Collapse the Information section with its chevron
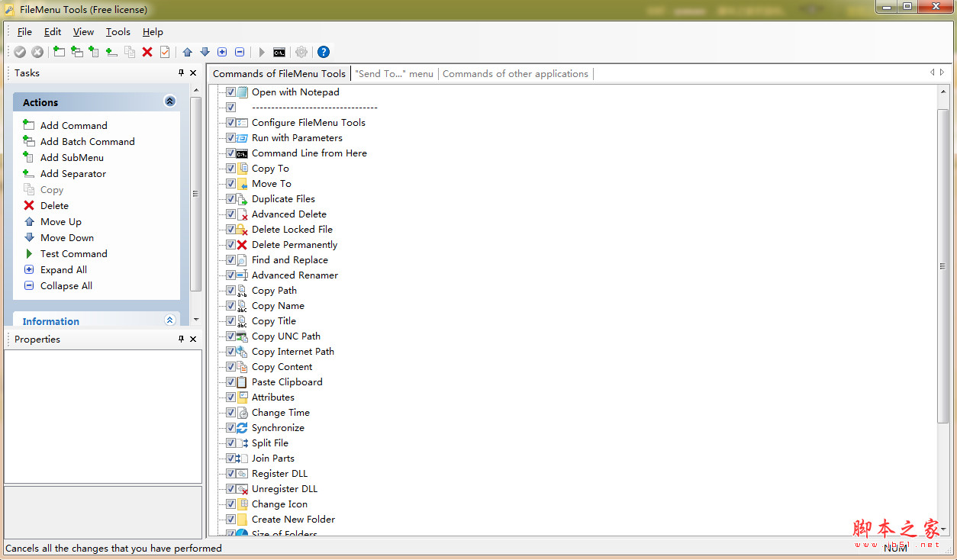 click(x=169, y=320)
